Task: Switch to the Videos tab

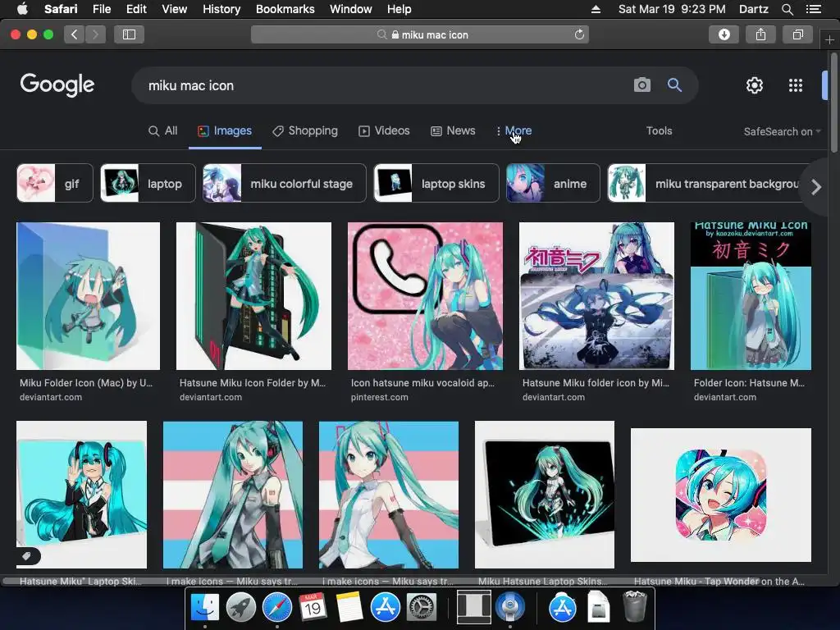Action: pyautogui.click(x=384, y=130)
